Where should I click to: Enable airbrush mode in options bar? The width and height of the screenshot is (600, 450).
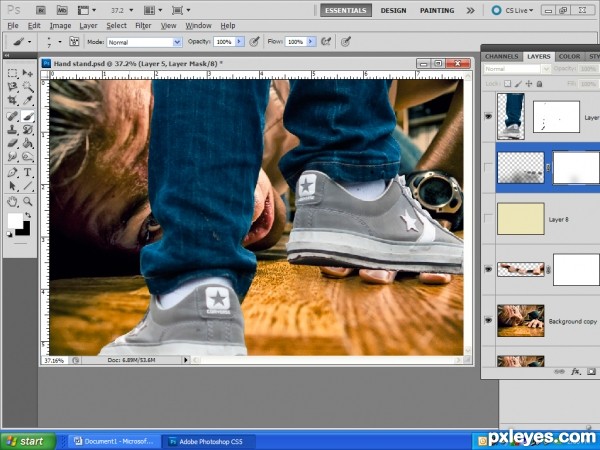pyautogui.click(x=326, y=41)
